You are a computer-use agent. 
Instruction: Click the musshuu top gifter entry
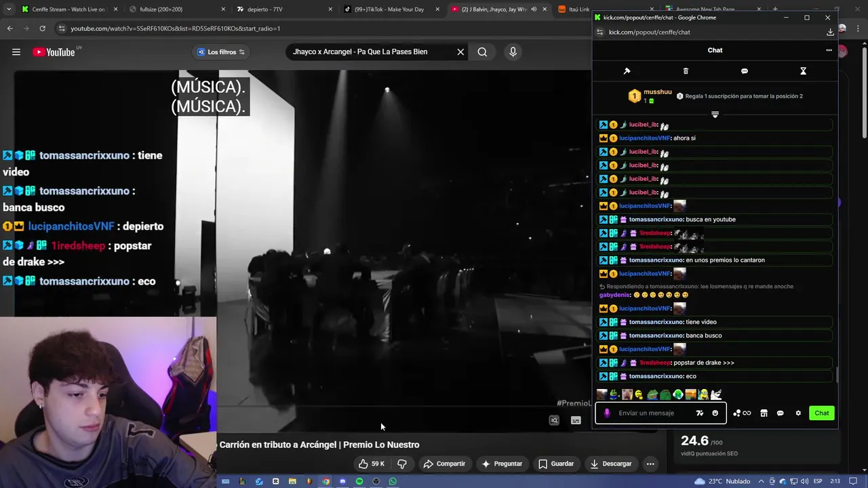650,96
